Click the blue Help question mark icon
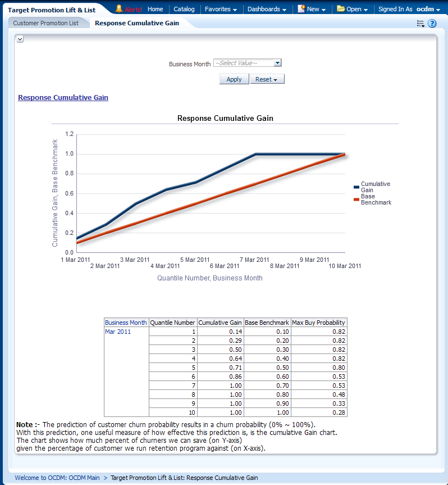Screen dimensions: 448x485 pyautogui.click(x=432, y=24)
